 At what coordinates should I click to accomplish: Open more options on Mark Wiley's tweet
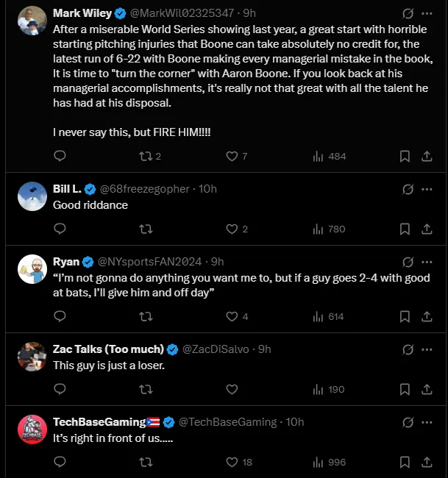427,13
